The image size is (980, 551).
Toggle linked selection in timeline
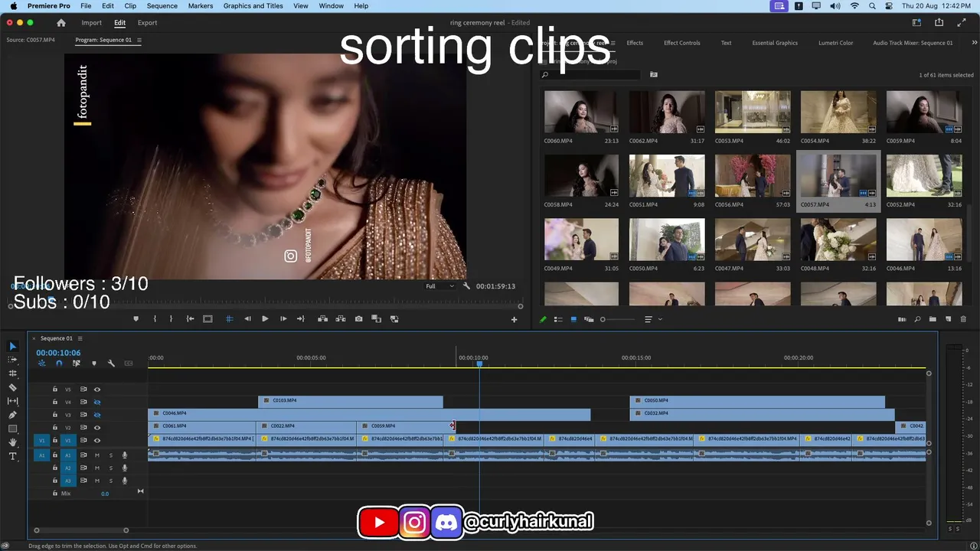pyautogui.click(x=77, y=364)
